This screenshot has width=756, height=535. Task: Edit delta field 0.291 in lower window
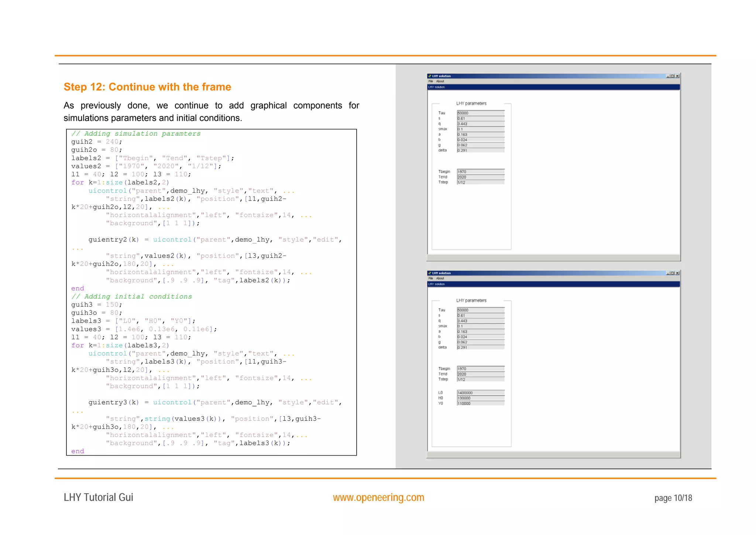(x=481, y=347)
